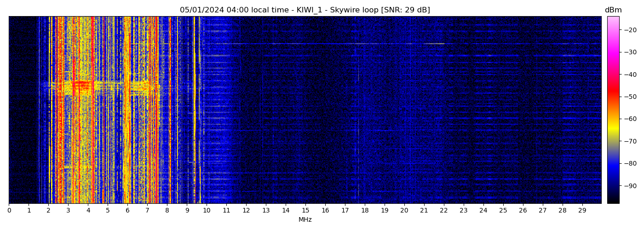Pick the 22 MHz tick label

[443, 210]
